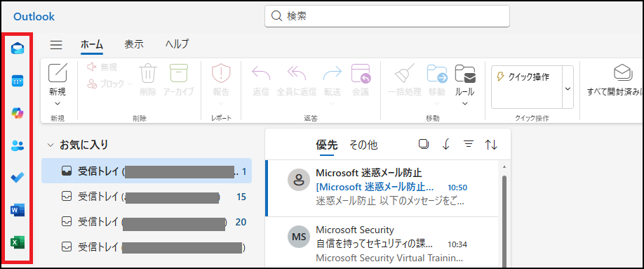
Task: Click the 一括処理 sweep broom icon
Action: click(405, 74)
